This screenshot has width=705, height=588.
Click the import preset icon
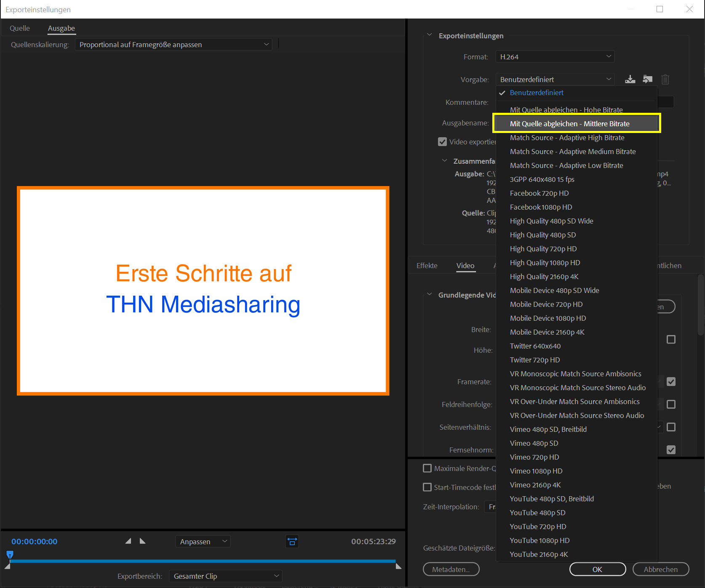point(648,79)
